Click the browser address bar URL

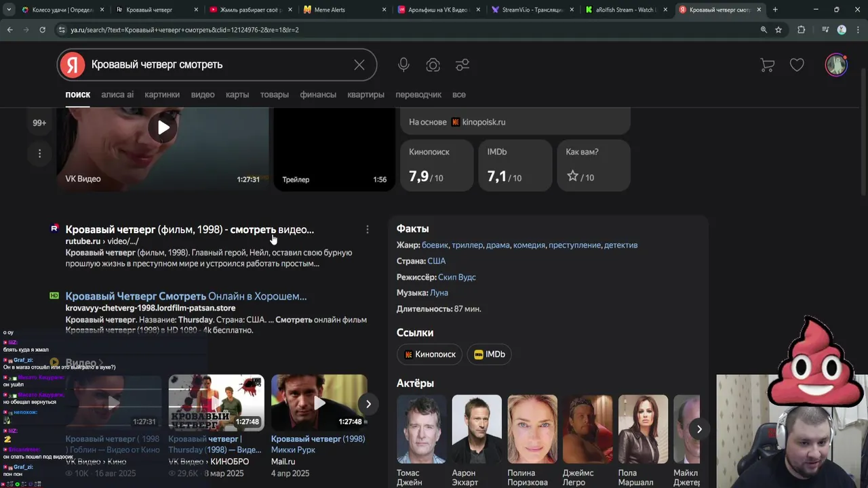tap(184, 30)
